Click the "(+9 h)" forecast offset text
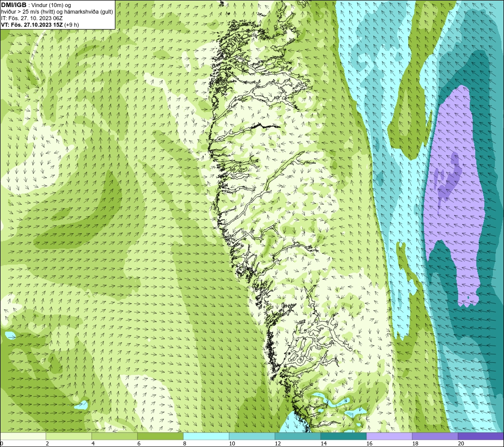Image resolution: width=504 pixels, height=447 pixels. point(72,25)
